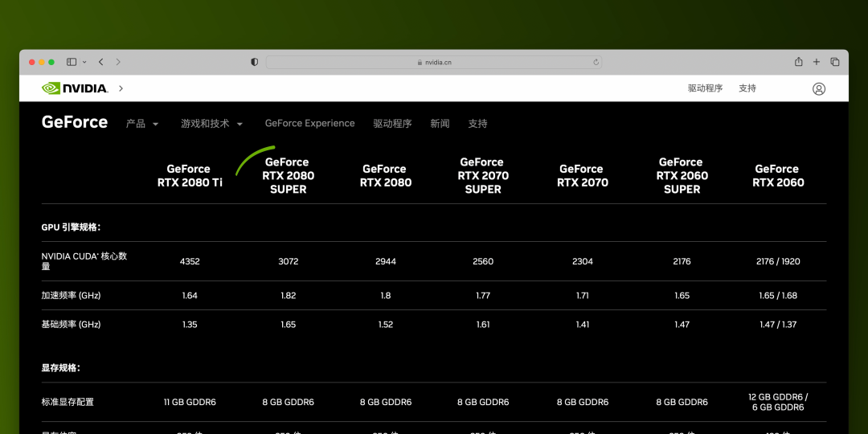Click the green fullscreen window button
The height and width of the screenshot is (434, 868).
(x=51, y=62)
